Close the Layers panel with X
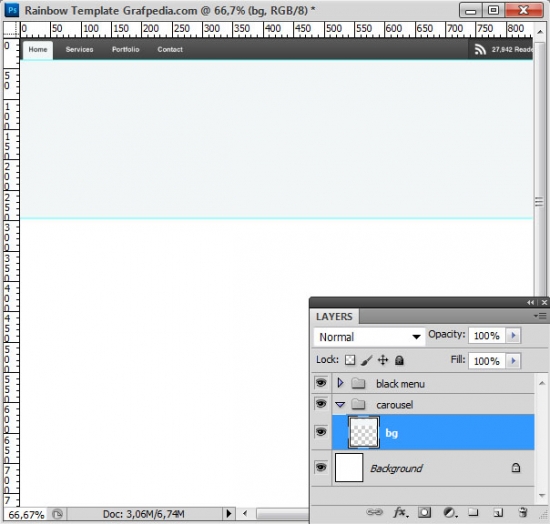 pos(544,302)
